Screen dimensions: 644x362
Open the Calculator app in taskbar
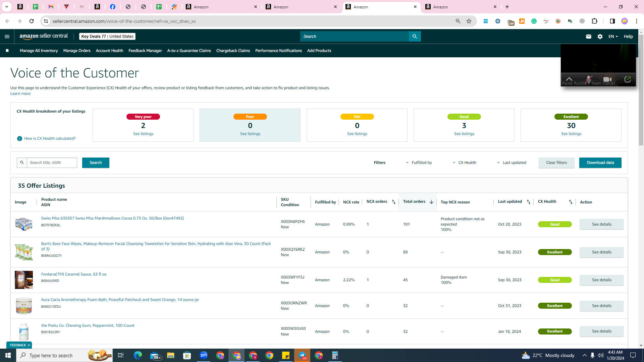(x=335, y=355)
